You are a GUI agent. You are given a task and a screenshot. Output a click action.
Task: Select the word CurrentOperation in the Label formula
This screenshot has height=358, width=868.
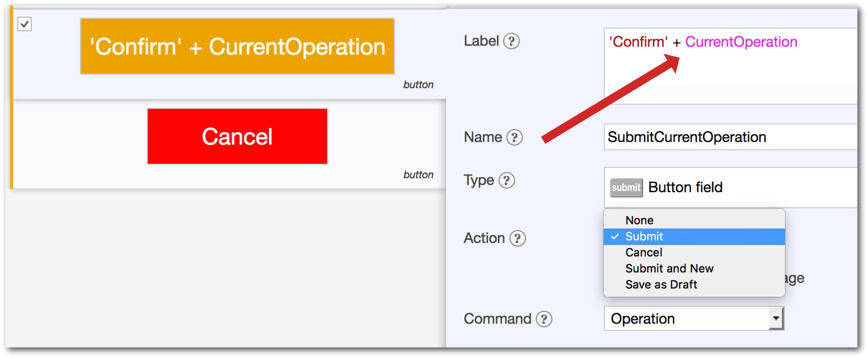(x=741, y=42)
